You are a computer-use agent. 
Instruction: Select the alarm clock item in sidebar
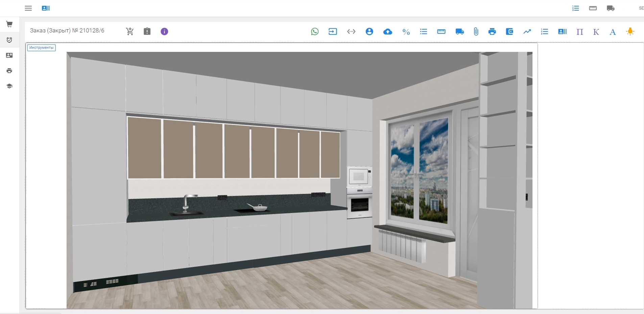coord(9,40)
